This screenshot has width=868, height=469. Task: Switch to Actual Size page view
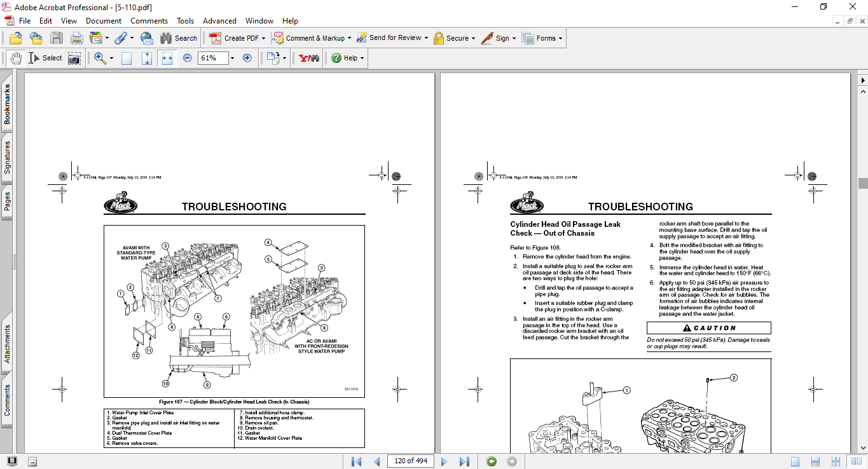(x=127, y=58)
